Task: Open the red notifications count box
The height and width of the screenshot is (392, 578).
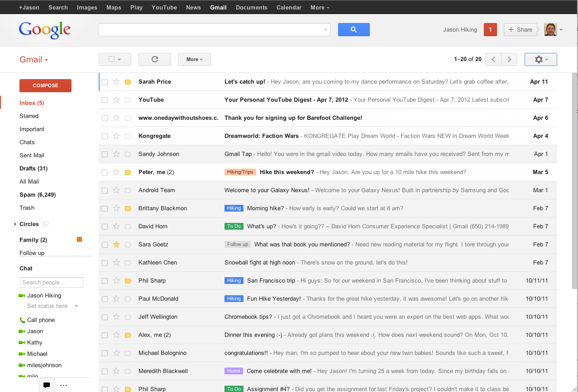Action: [x=490, y=29]
